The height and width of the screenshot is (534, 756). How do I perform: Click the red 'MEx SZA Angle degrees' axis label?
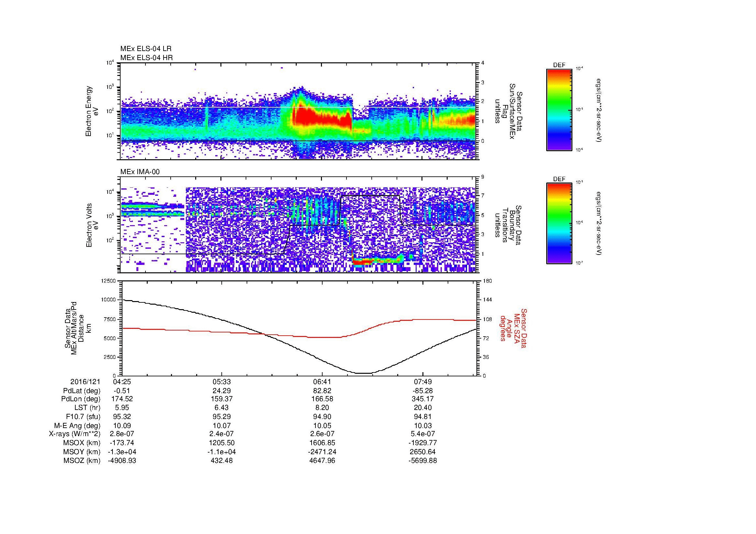[x=513, y=328]
